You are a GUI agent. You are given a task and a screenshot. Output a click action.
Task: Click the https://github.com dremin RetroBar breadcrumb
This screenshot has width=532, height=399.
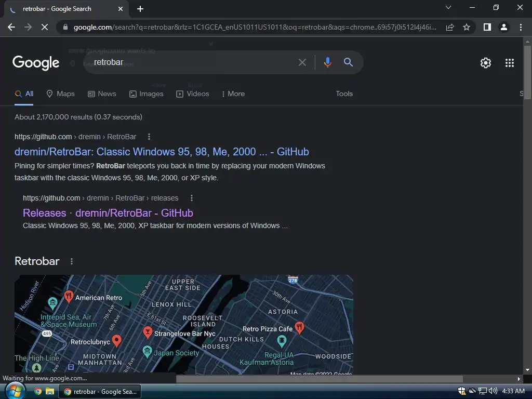[75, 137]
